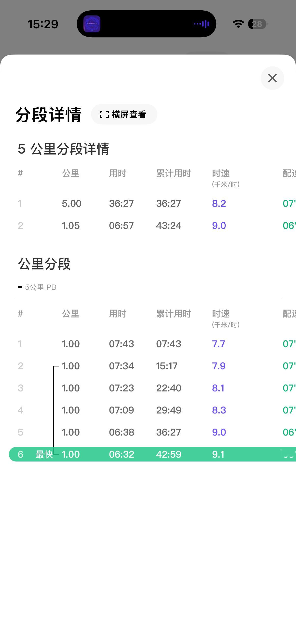Select the 06:57 split time cell
The height and width of the screenshot is (644, 296).
121,225
